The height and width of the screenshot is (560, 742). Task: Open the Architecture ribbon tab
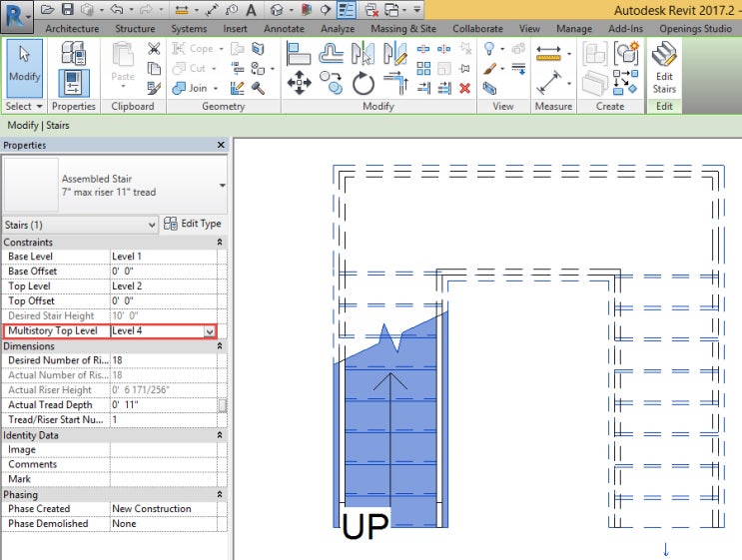tap(72, 29)
